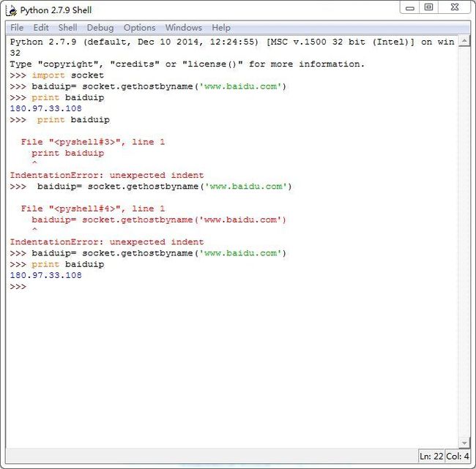The image size is (476, 469).
Task: Open the Debug menu
Action: click(x=100, y=28)
